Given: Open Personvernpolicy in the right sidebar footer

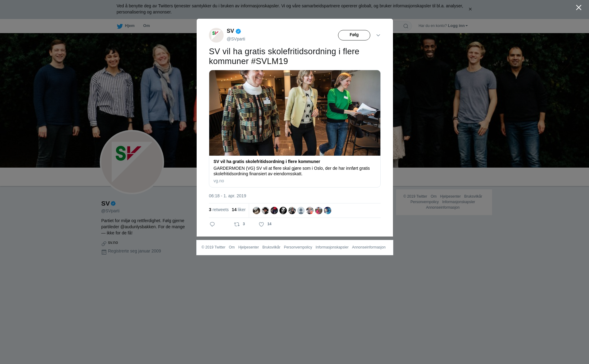Looking at the screenshot, I should click(425, 202).
